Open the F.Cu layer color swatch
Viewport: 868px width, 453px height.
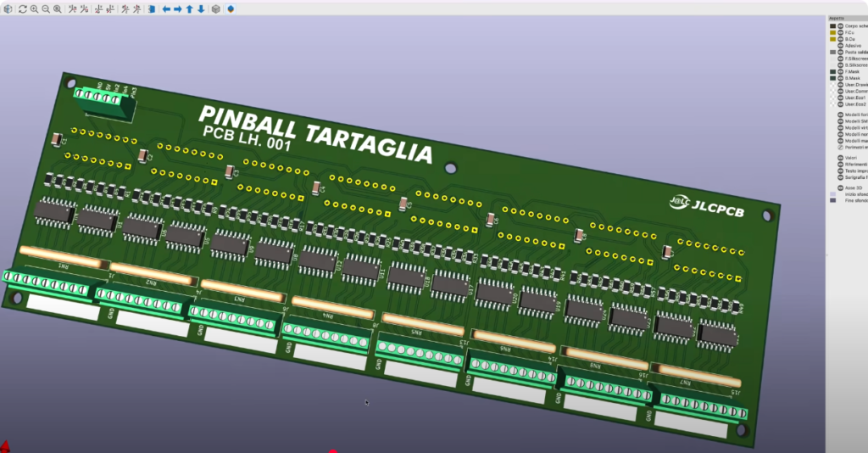[832, 33]
